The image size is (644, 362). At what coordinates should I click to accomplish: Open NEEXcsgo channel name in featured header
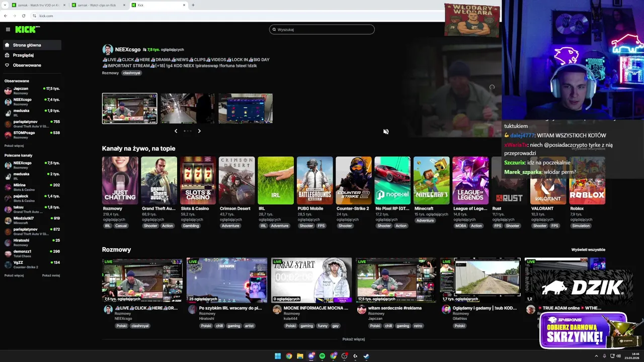pos(128,49)
